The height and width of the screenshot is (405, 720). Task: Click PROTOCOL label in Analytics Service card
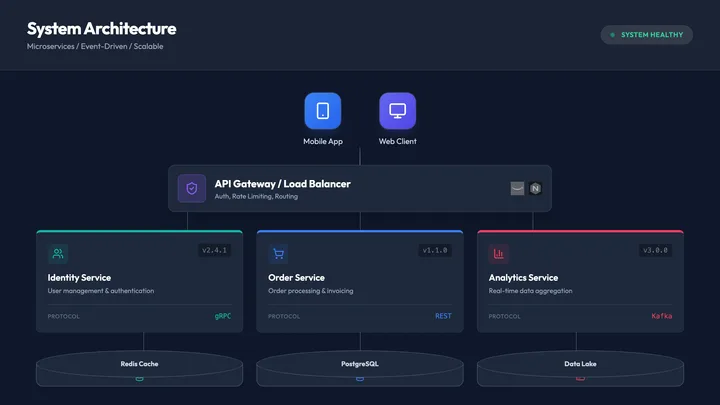(x=504, y=316)
